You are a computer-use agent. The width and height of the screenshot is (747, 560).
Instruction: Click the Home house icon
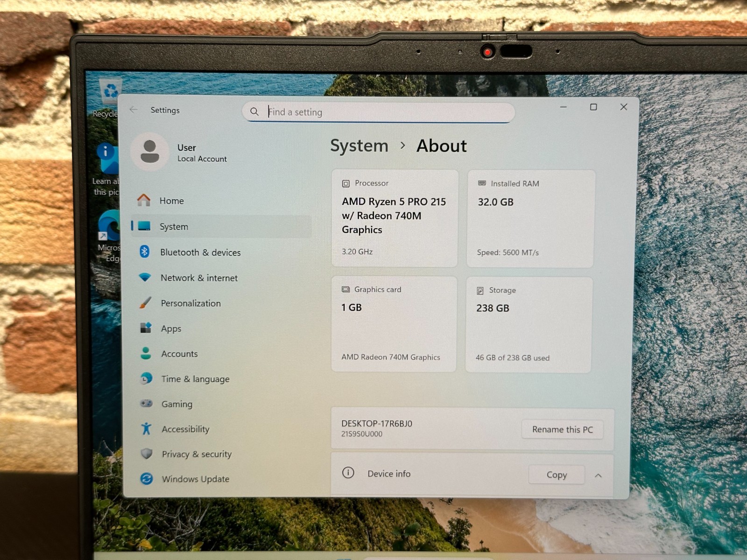144,200
